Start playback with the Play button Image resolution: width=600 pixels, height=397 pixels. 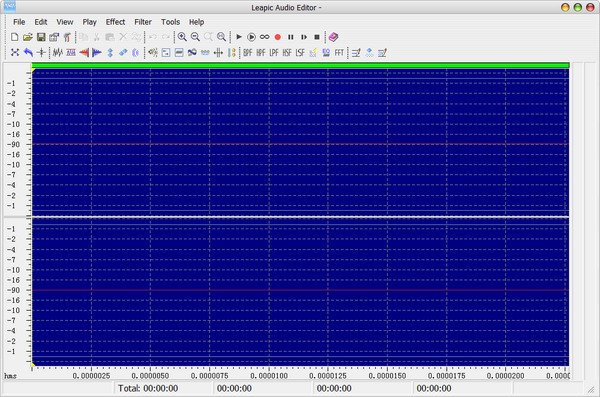[x=239, y=37]
